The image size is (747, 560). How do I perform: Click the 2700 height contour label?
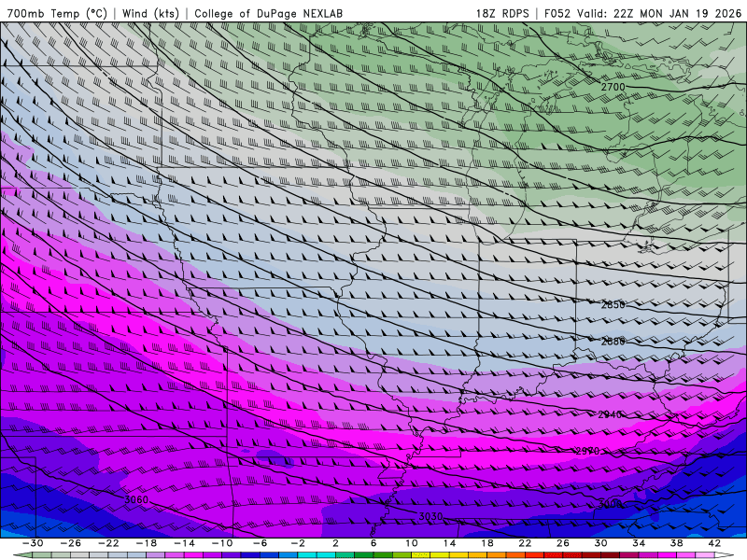[613, 87]
